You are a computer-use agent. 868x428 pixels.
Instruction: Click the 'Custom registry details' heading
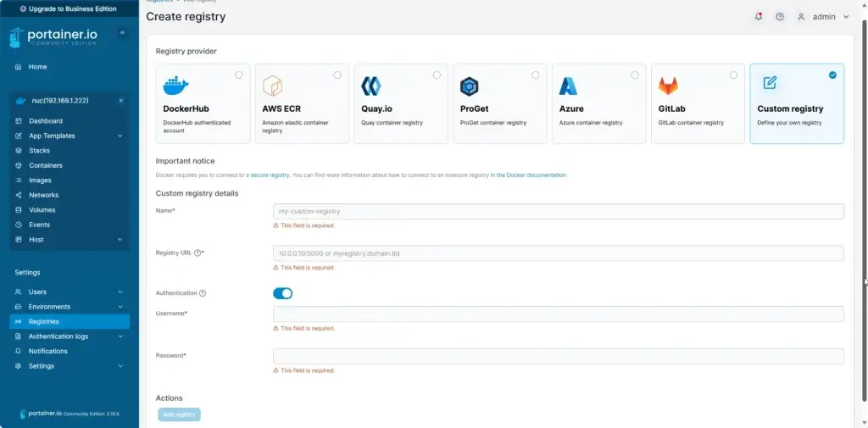[x=197, y=194]
